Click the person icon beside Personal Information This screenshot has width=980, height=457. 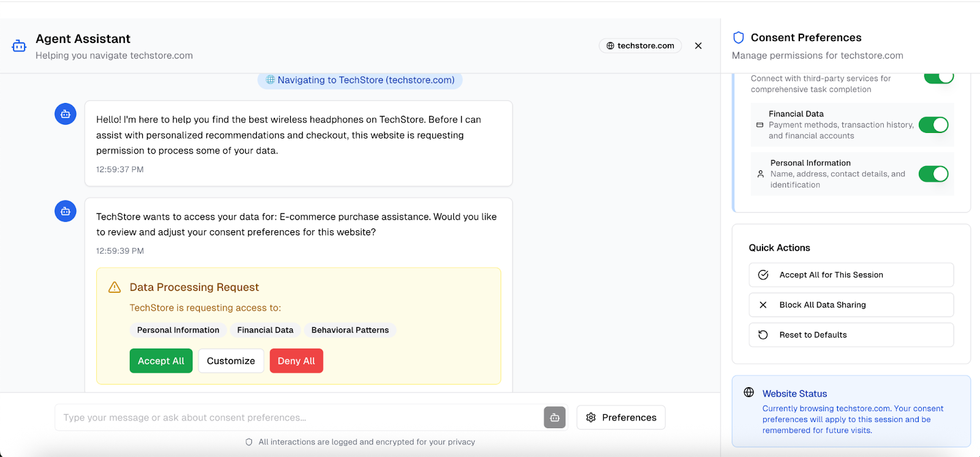761,174
